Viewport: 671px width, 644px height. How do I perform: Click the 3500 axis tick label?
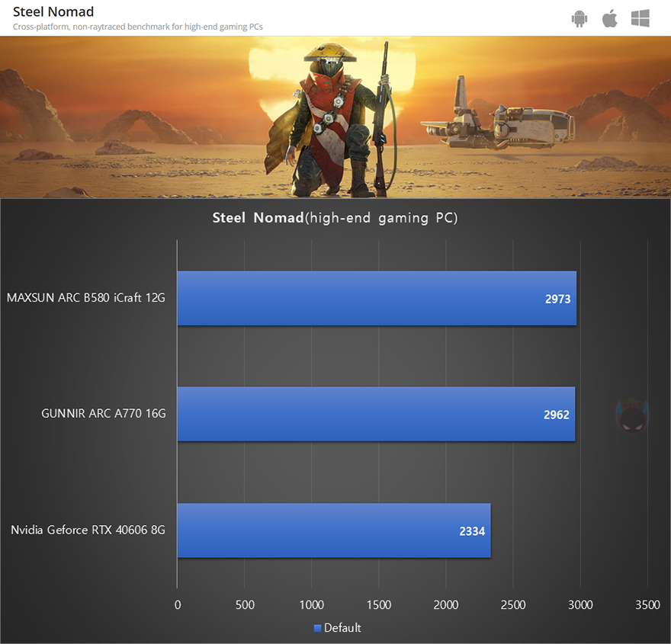point(647,604)
